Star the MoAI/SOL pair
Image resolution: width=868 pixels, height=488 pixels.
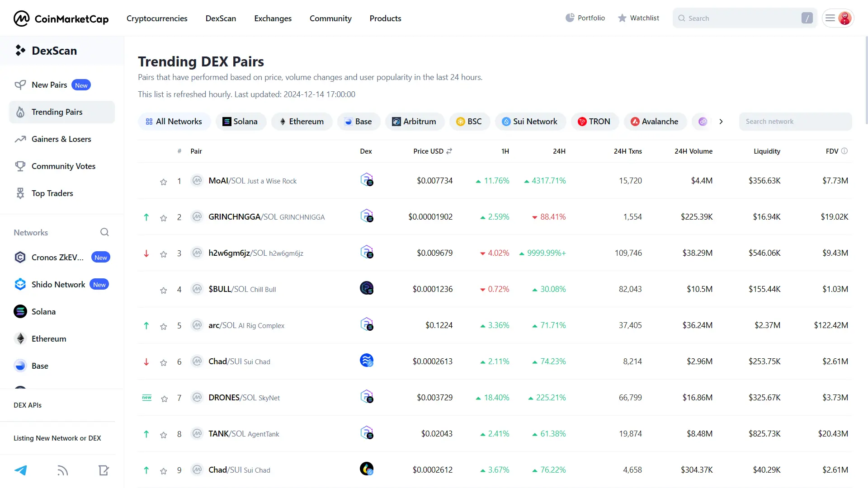tap(163, 182)
